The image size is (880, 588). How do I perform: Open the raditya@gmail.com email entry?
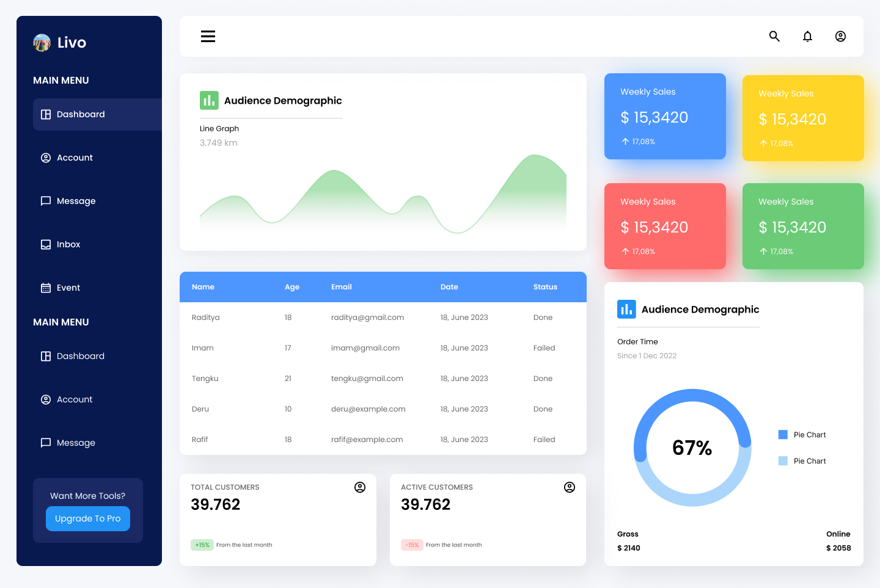coord(367,318)
